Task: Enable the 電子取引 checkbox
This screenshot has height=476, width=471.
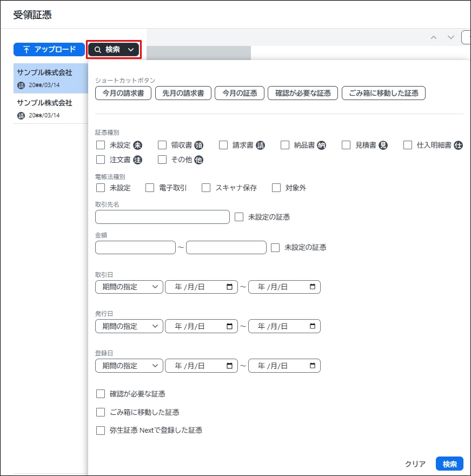Action: click(x=150, y=188)
